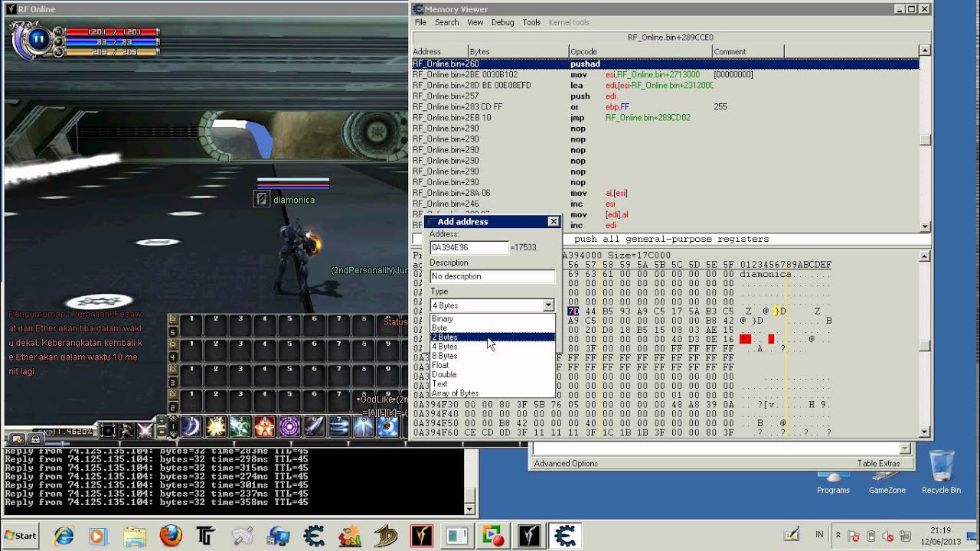Viewport: 980px width, 551px height.
Task: Open the Type combo box arrow
Action: [x=548, y=305]
